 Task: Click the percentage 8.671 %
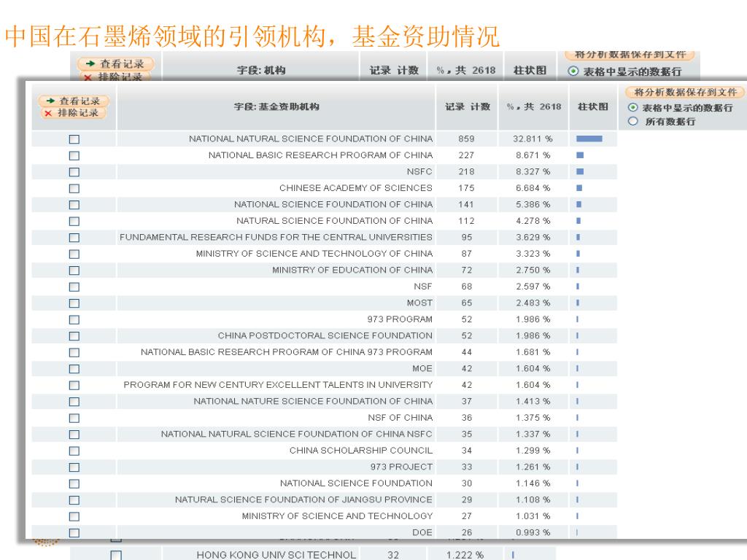coord(533,155)
